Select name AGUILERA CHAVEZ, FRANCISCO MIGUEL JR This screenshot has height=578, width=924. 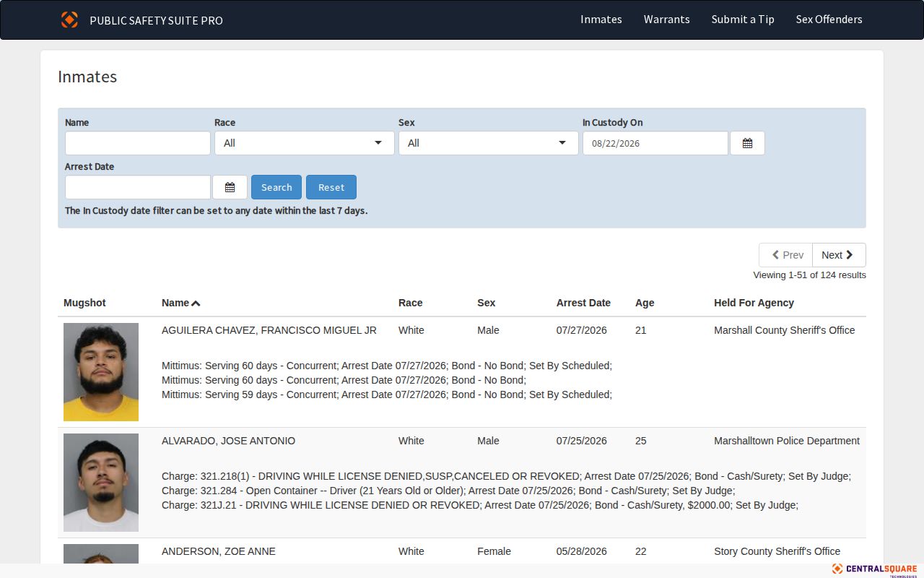click(x=269, y=330)
